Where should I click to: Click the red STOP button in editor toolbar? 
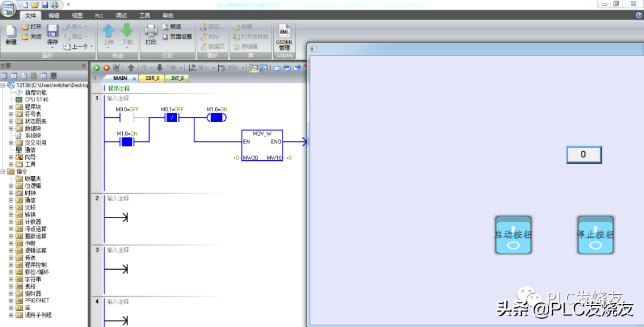pos(106,68)
